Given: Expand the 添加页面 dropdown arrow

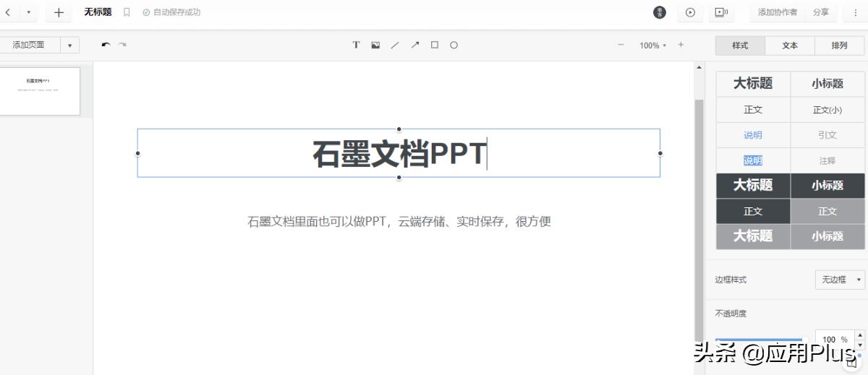Looking at the screenshot, I should click(x=70, y=45).
